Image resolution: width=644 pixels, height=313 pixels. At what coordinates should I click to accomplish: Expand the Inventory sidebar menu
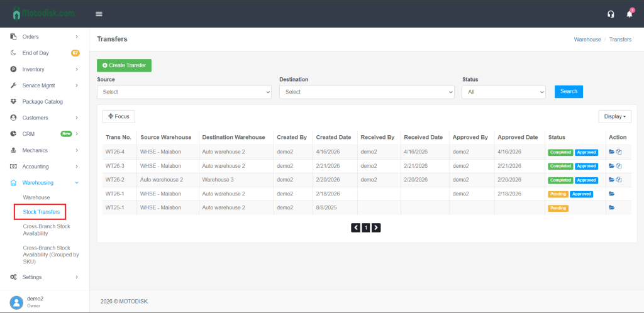coord(44,69)
